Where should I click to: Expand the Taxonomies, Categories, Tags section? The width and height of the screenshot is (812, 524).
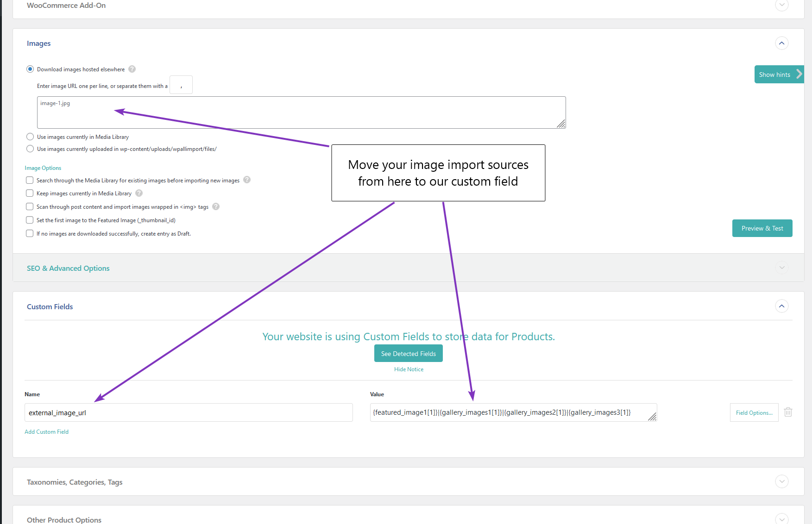781,481
